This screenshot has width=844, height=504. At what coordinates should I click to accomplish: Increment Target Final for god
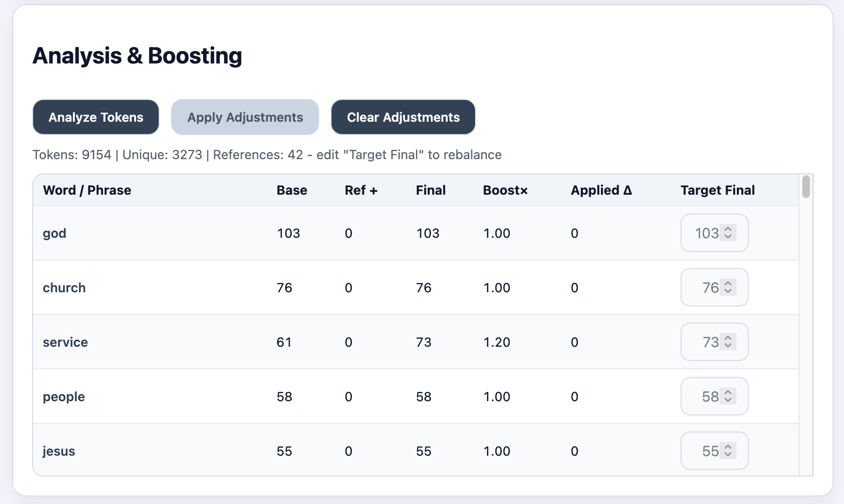pos(728,229)
